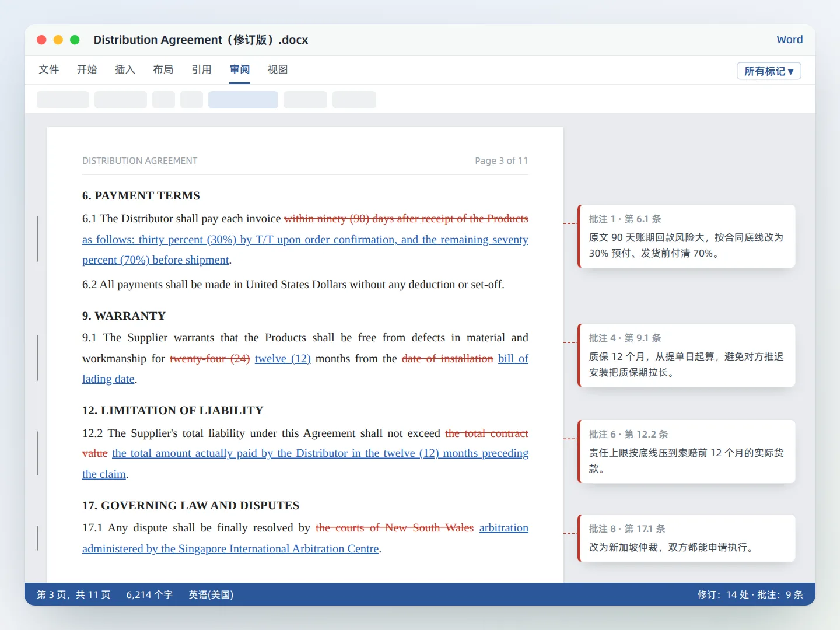Image resolution: width=840 pixels, height=630 pixels.
Task: Click the revisions count '修订：14 处 · 批注：9 条'
Action: coord(750,594)
